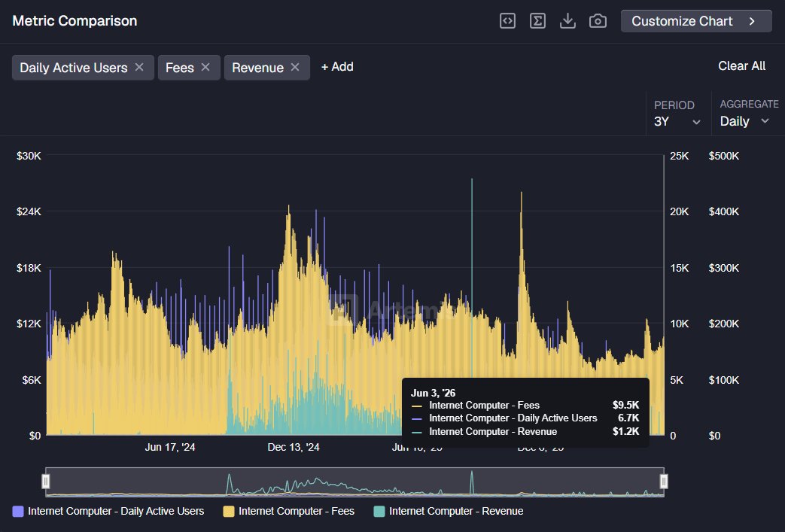Viewport: 785px width, 532px height.
Task: Toggle Internet Computer - Fees legend entry
Action: [x=289, y=511]
